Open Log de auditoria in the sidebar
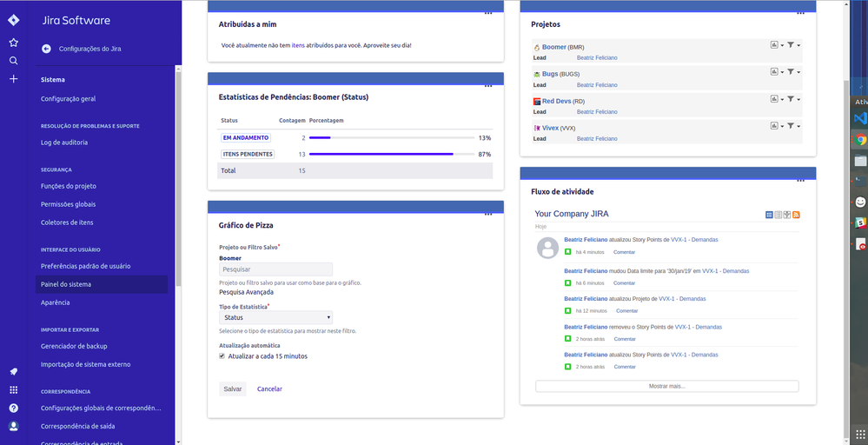The width and height of the screenshot is (868, 445). (x=64, y=143)
